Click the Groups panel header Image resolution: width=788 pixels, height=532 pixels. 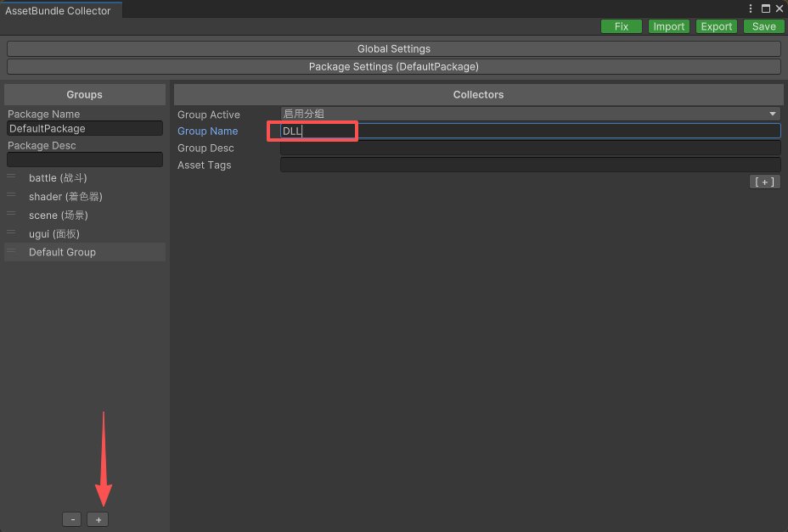click(x=85, y=94)
